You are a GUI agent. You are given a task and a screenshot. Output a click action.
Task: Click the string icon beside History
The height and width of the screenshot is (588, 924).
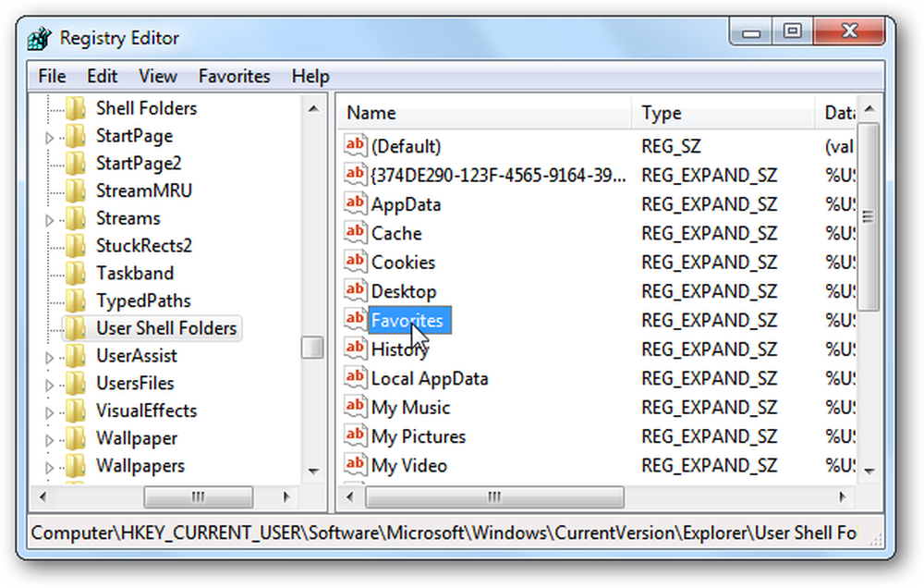[x=356, y=348]
